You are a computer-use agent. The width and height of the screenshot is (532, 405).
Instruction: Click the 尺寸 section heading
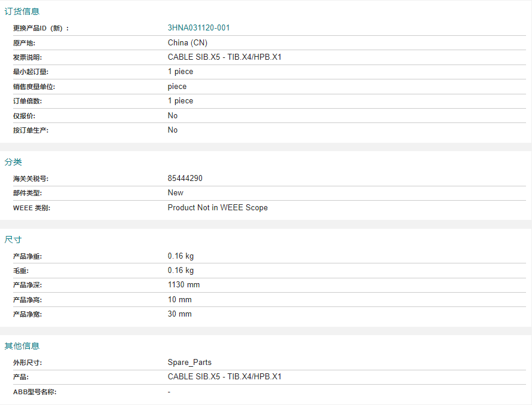[x=13, y=240]
